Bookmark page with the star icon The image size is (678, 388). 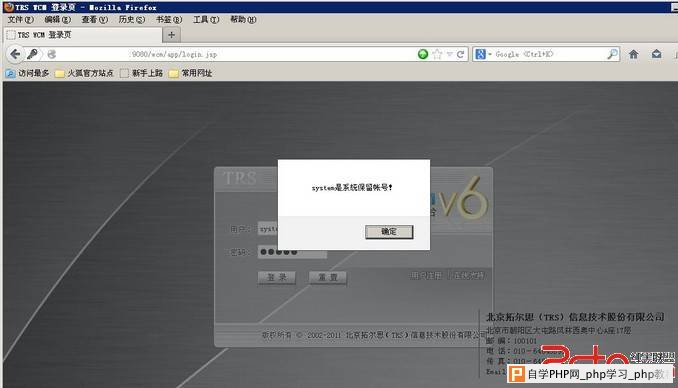click(x=437, y=54)
